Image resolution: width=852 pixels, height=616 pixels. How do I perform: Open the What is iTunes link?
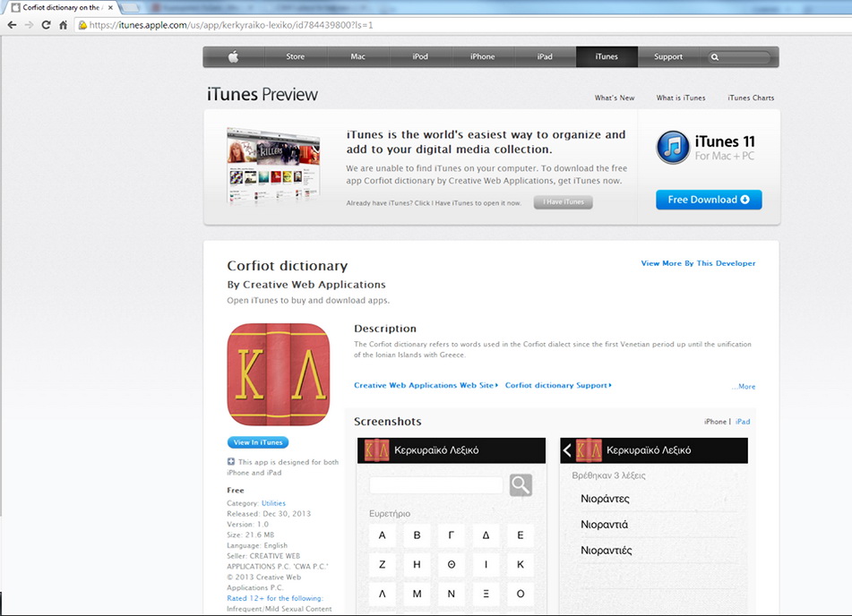point(681,98)
